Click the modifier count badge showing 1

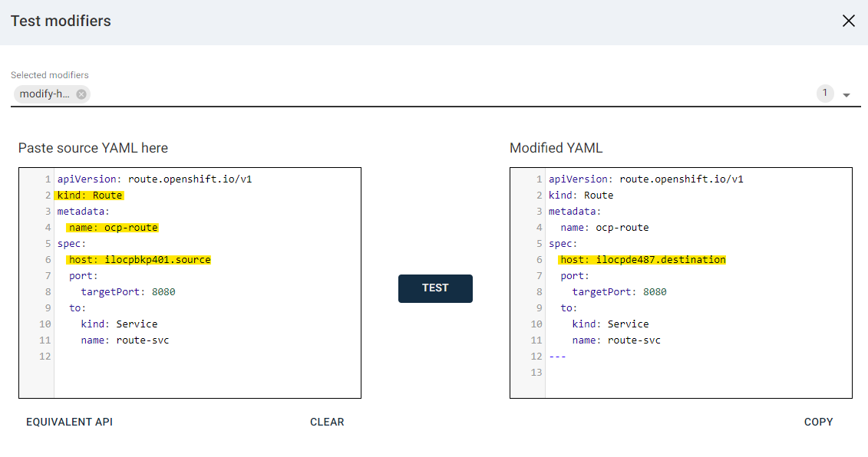(825, 93)
